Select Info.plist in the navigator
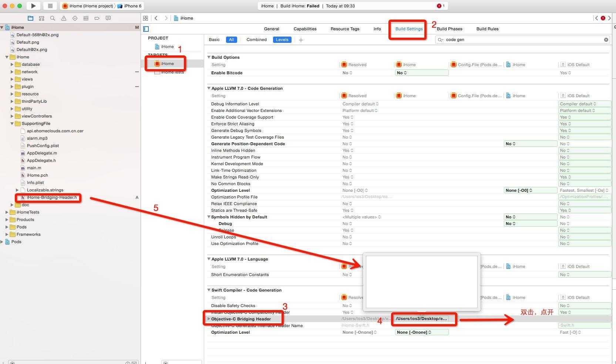This screenshot has width=616, height=364. pyautogui.click(x=35, y=183)
